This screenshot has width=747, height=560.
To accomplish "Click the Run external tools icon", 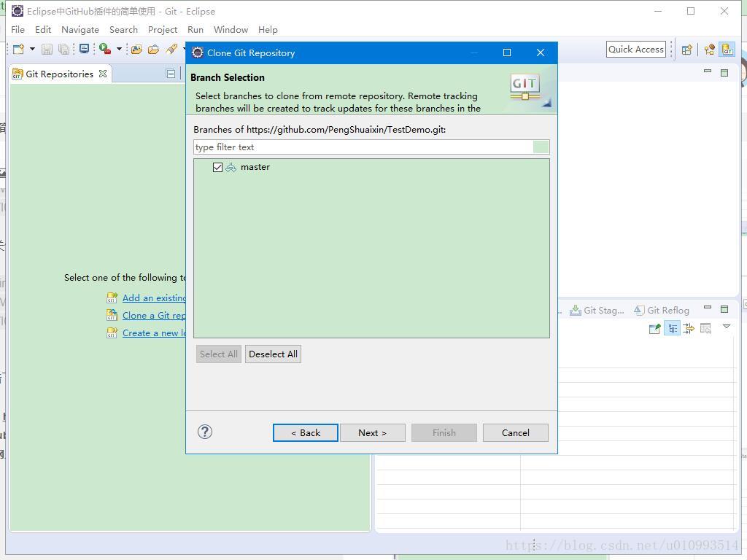I will 105,49.
